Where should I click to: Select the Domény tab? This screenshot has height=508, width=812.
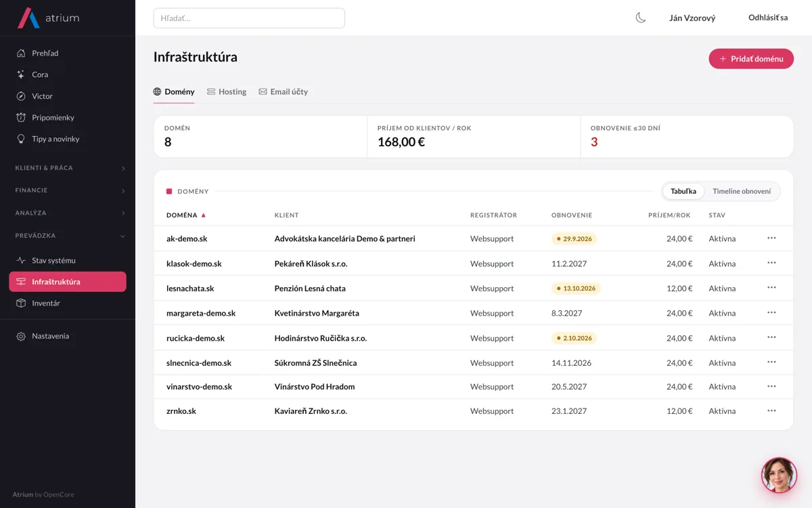(174, 91)
